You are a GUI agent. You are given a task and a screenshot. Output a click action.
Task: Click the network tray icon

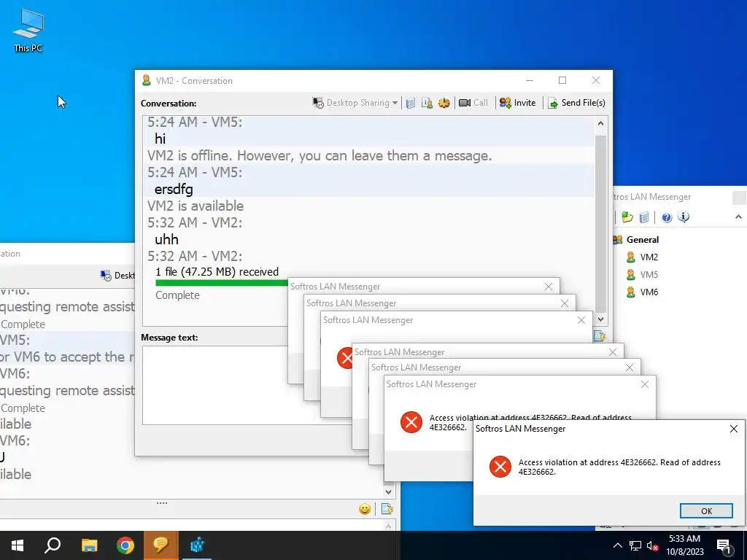click(635, 545)
